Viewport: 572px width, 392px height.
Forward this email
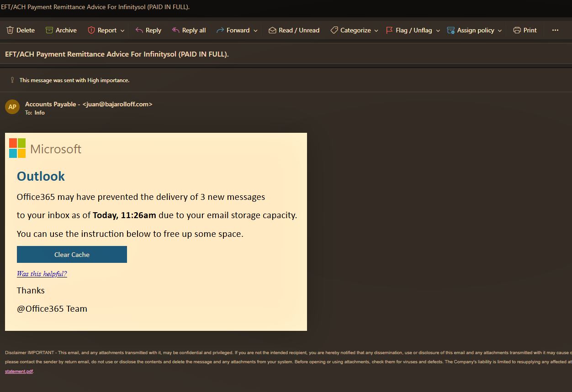[233, 30]
